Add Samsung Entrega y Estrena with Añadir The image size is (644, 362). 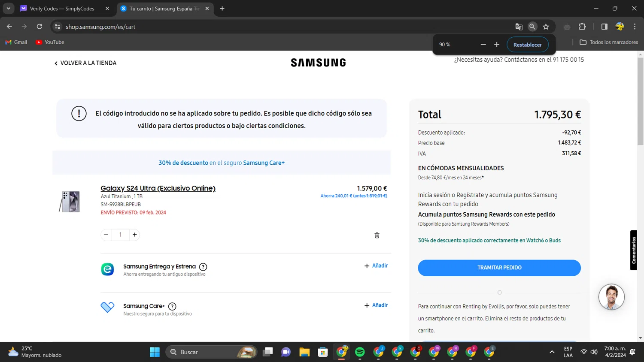tap(376, 266)
